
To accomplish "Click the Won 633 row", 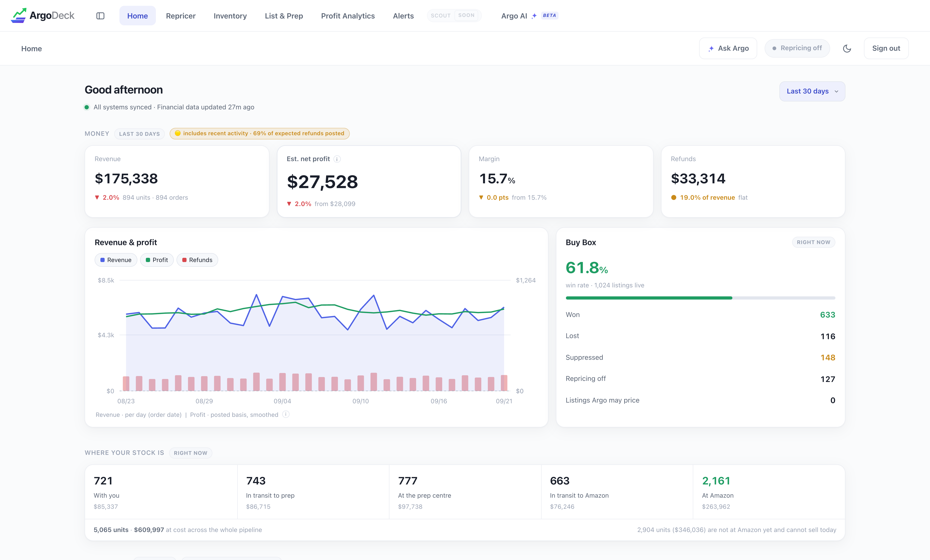I will (x=700, y=315).
